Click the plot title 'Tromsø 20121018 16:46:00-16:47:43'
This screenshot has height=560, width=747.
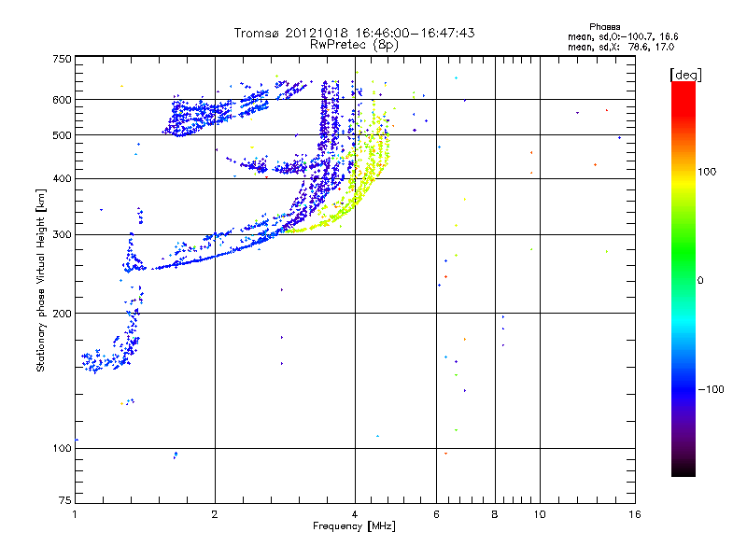[354, 33]
